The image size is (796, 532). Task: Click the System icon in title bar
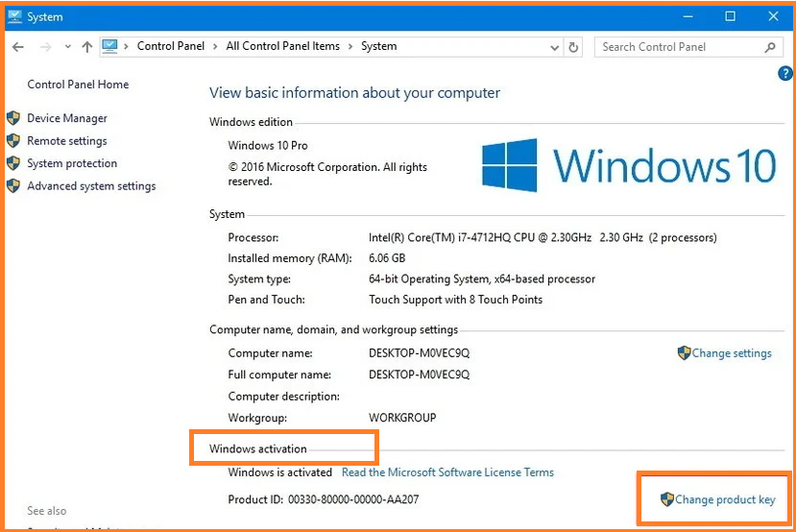(x=14, y=16)
